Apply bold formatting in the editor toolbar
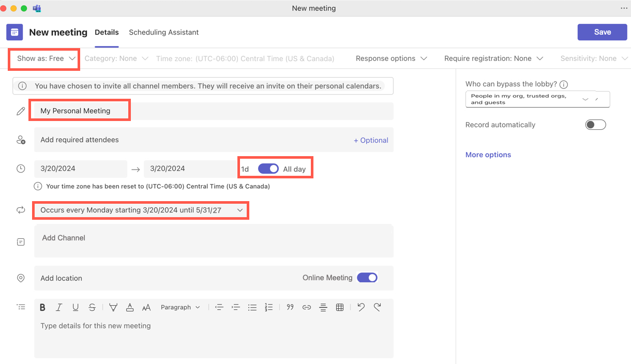Image resolution: width=631 pixels, height=364 pixels. coord(43,307)
